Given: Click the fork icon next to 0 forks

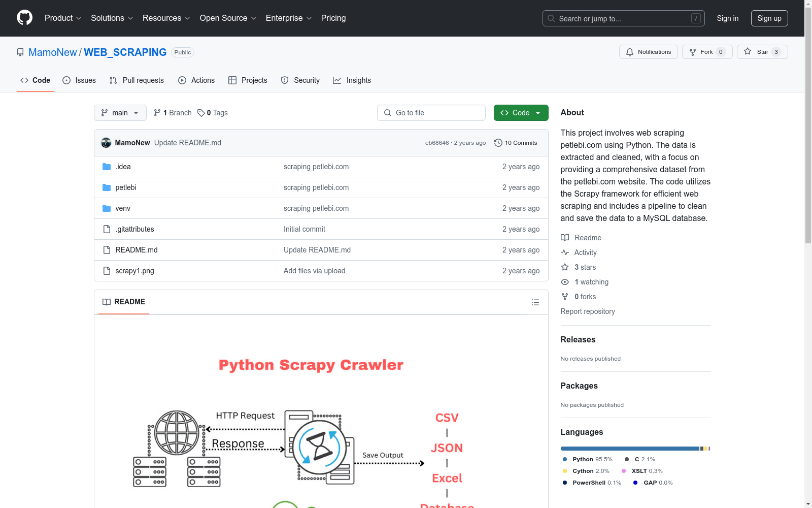Looking at the screenshot, I should point(565,297).
